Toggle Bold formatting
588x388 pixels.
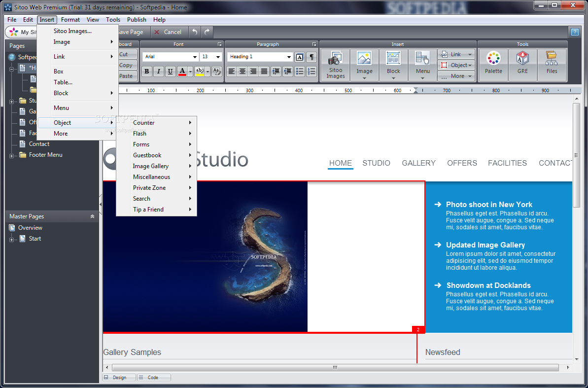(x=147, y=71)
